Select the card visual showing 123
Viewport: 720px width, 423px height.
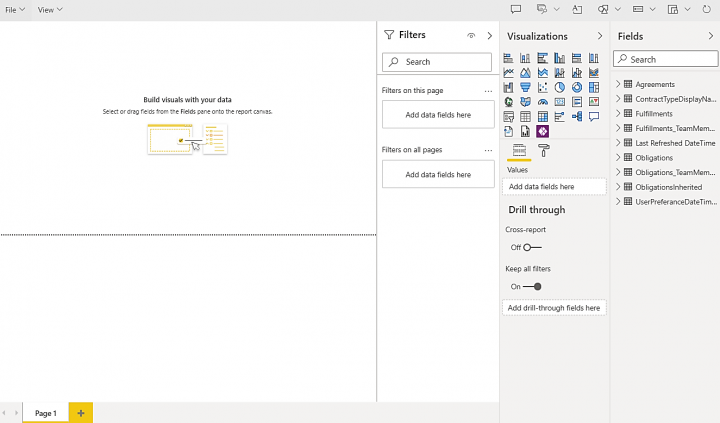(x=559, y=102)
